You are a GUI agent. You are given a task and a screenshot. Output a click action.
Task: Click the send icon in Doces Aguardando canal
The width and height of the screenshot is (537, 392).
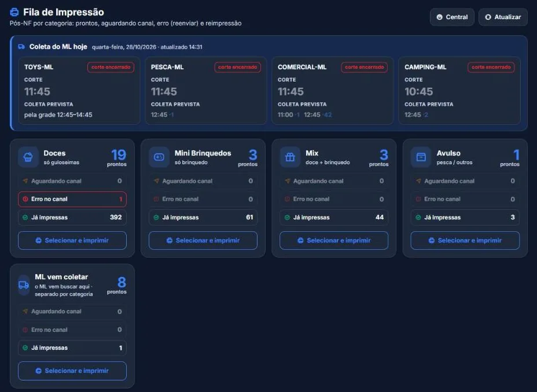tap(25, 181)
